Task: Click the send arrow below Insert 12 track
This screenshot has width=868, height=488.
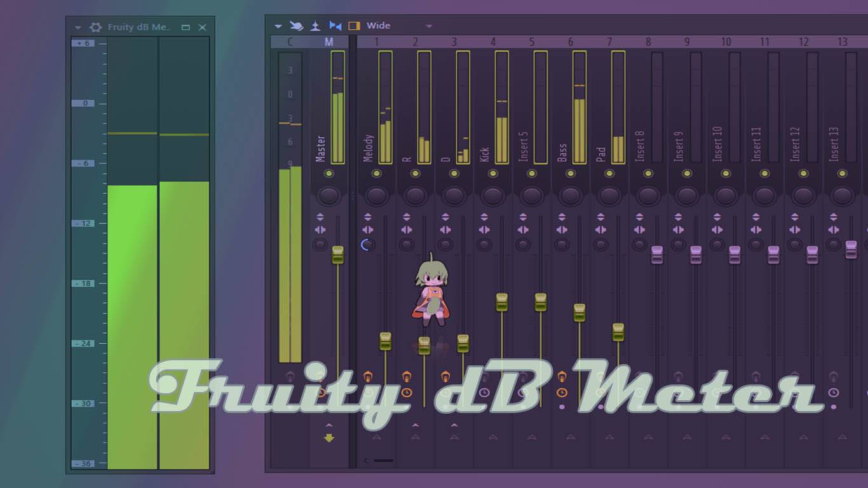Action: (803, 437)
